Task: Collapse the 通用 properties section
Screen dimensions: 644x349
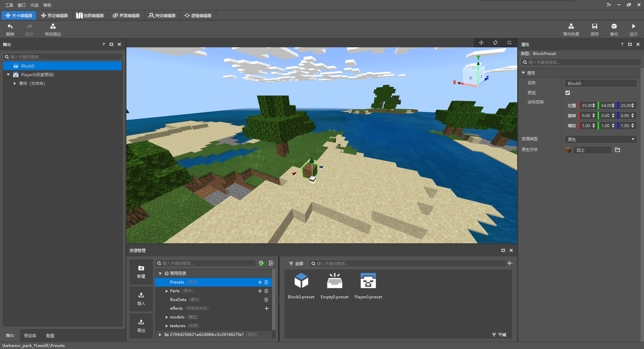Action: click(523, 73)
